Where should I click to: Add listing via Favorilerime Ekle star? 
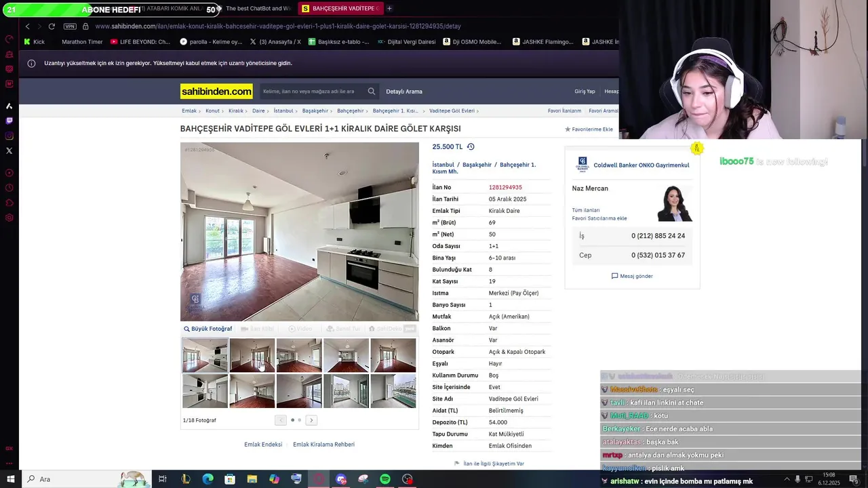[x=589, y=129]
